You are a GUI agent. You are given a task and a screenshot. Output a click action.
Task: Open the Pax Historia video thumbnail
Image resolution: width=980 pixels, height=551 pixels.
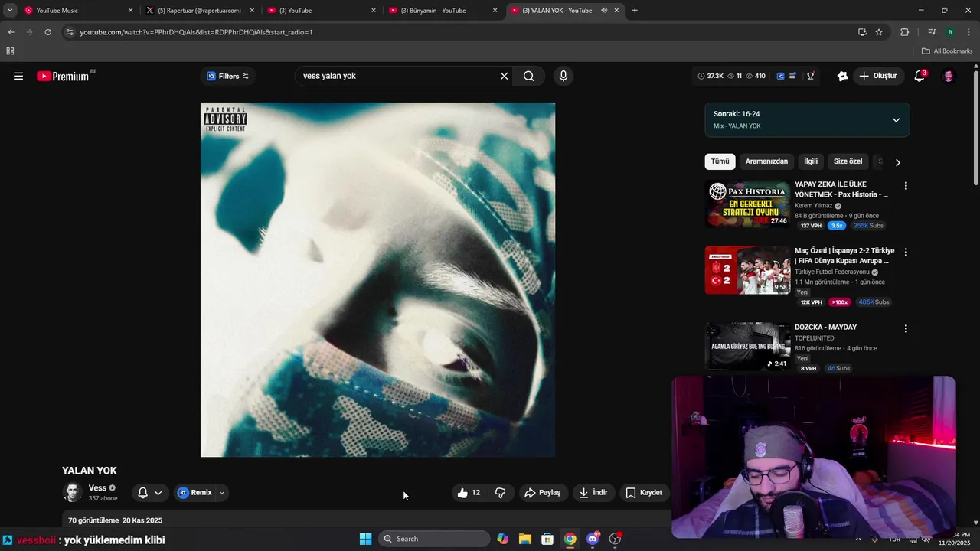pos(748,204)
